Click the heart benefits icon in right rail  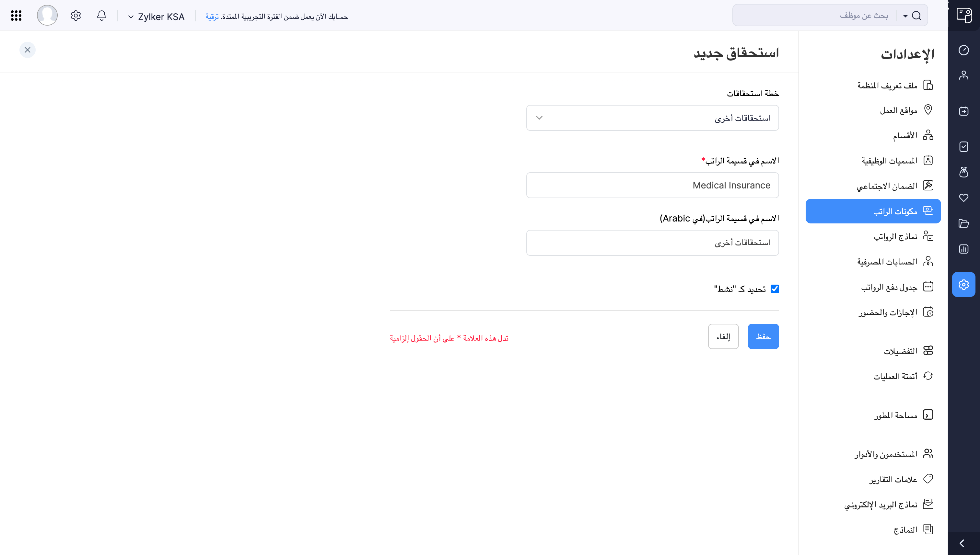coord(963,198)
